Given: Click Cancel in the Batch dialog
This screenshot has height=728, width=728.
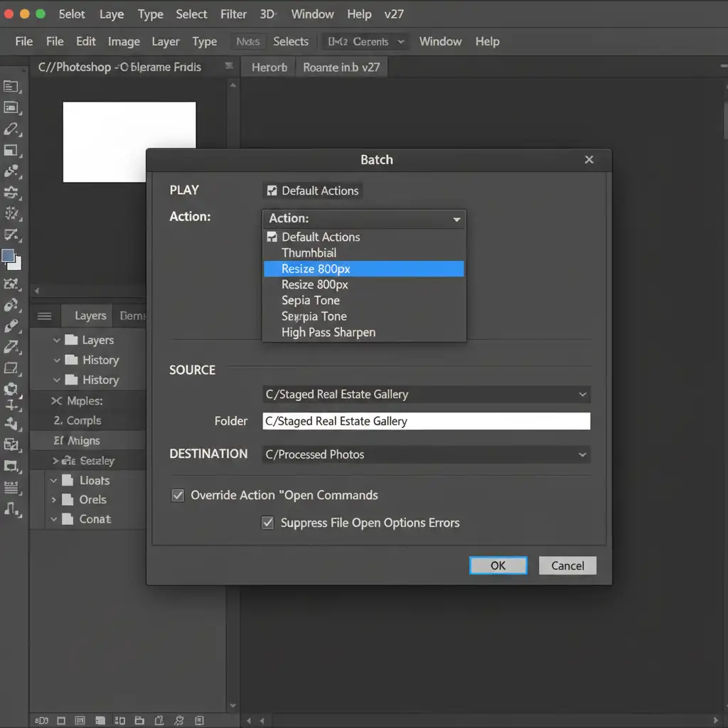Looking at the screenshot, I should pos(567,566).
